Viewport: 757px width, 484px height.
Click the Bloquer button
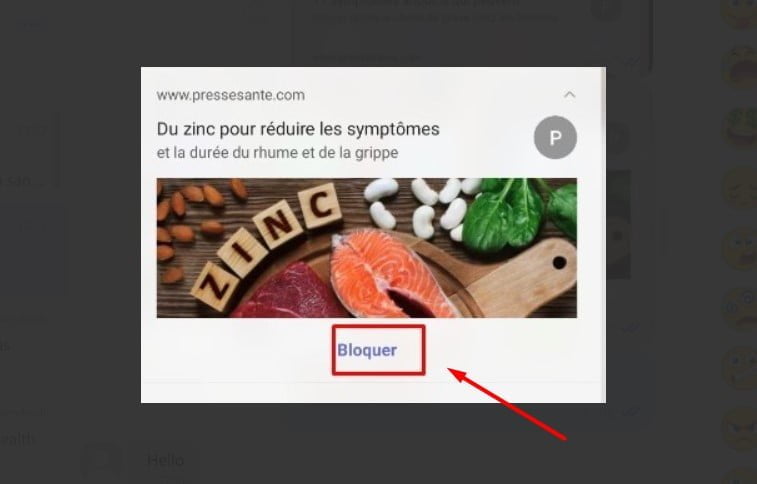[367, 350]
